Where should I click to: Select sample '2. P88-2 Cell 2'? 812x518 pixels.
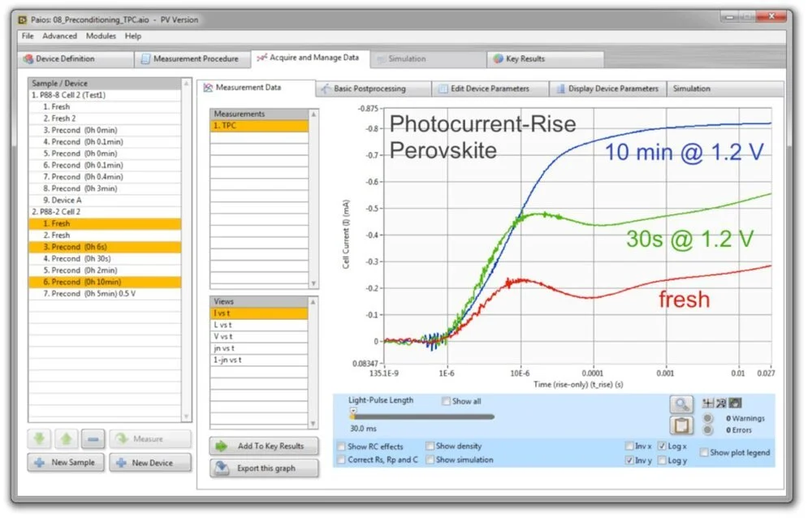tap(105, 211)
